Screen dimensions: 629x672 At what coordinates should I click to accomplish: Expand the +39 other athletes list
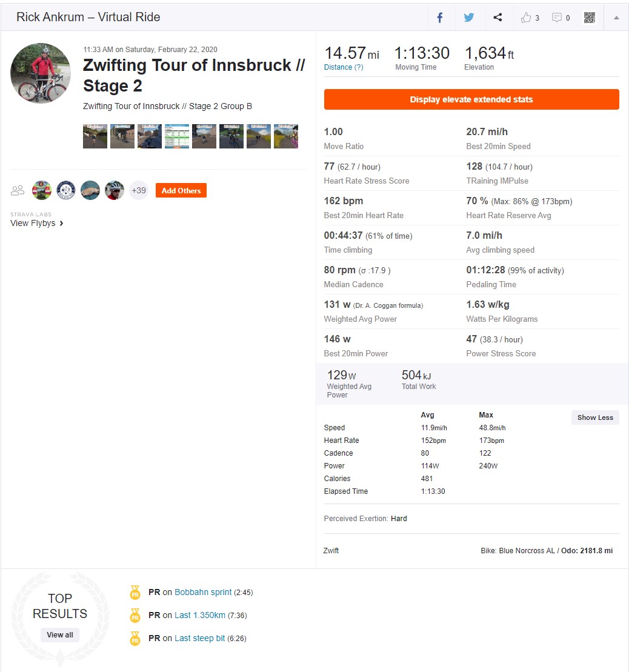point(138,190)
